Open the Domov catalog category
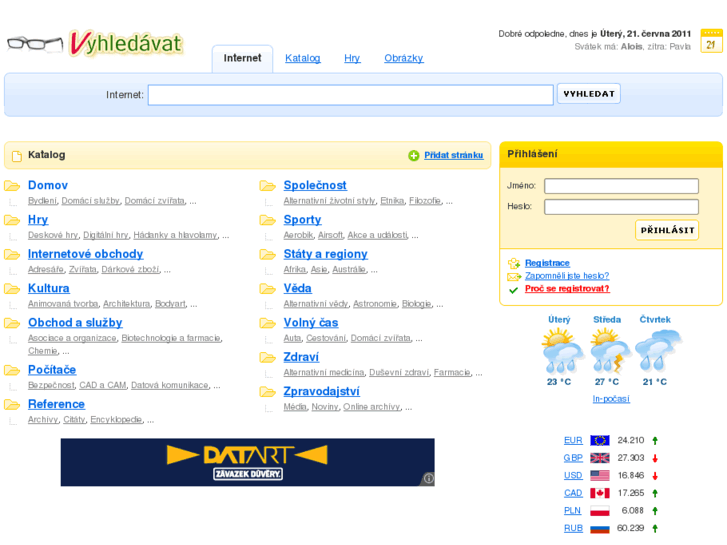The image size is (727, 545). point(48,186)
